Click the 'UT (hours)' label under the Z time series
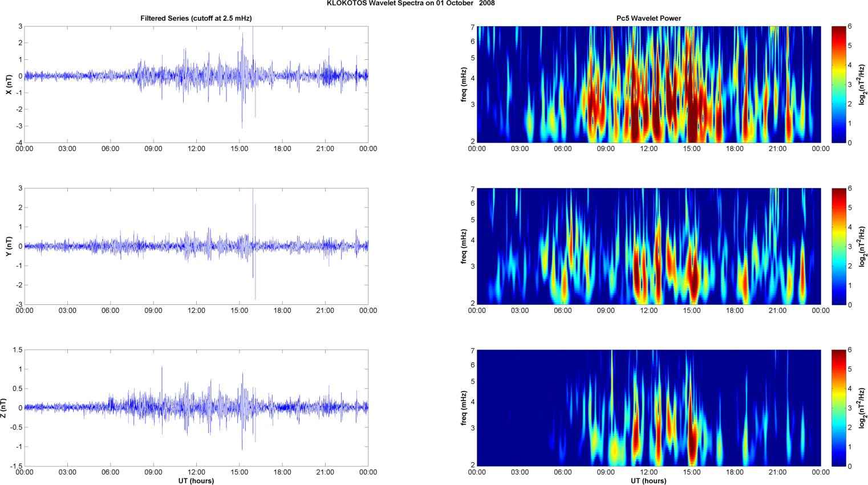This screenshot has height=485, width=868. coord(196,480)
